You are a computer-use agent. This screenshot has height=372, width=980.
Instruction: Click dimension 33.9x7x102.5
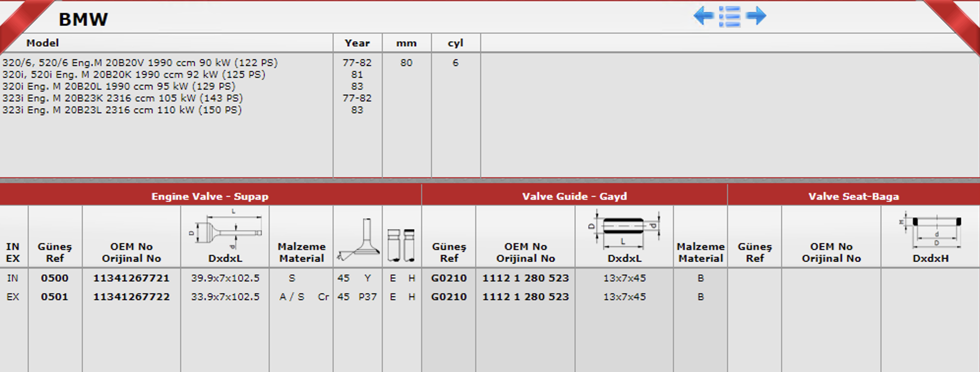(x=225, y=297)
